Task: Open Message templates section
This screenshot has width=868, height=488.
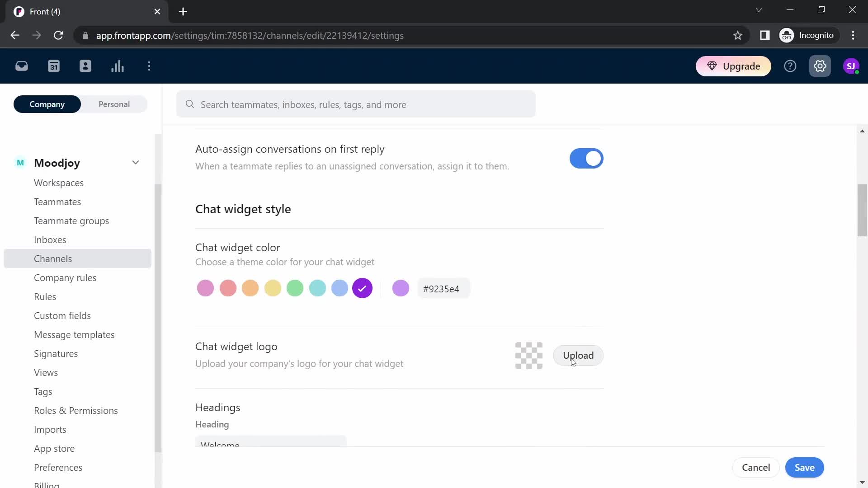Action: (x=74, y=335)
